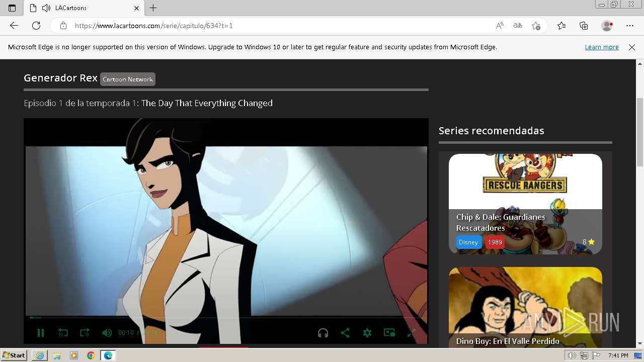Follow the Learn more link in notification
The width and height of the screenshot is (644, 362).
[602, 47]
